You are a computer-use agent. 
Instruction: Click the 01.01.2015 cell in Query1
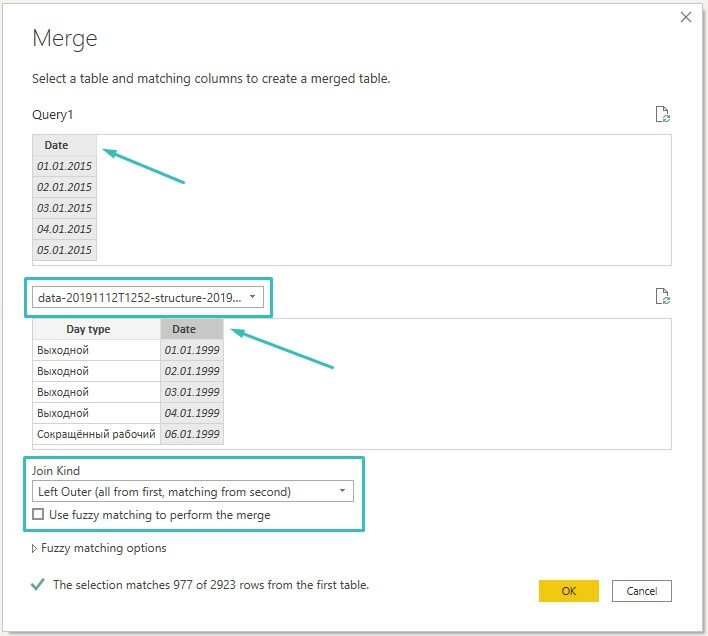pos(65,166)
